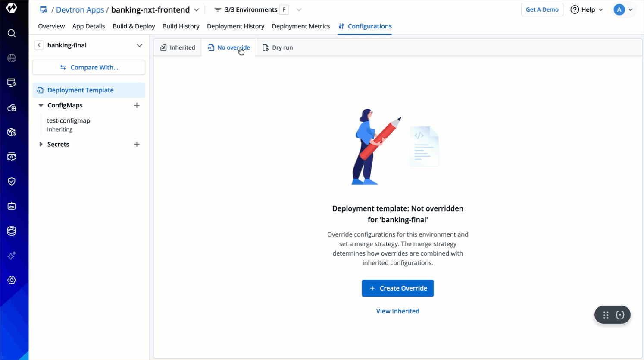Screen dimensions: 644x360
Task: Open the banking-nxt-frontend app selector dropdown
Action: 197,10
